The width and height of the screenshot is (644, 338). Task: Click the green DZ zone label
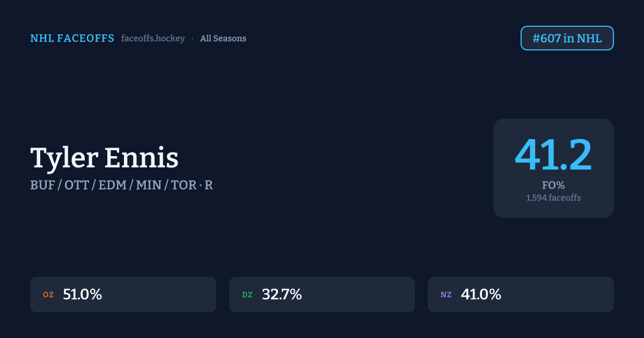(247, 295)
